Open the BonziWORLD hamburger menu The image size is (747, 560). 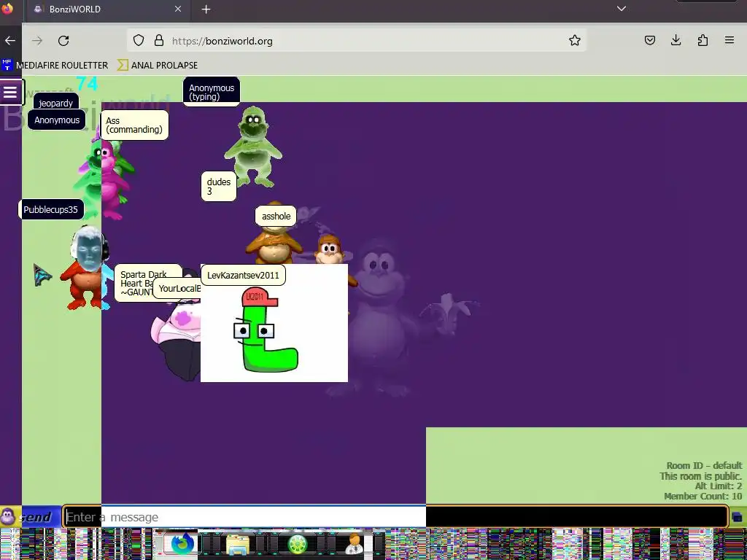tap(10, 92)
